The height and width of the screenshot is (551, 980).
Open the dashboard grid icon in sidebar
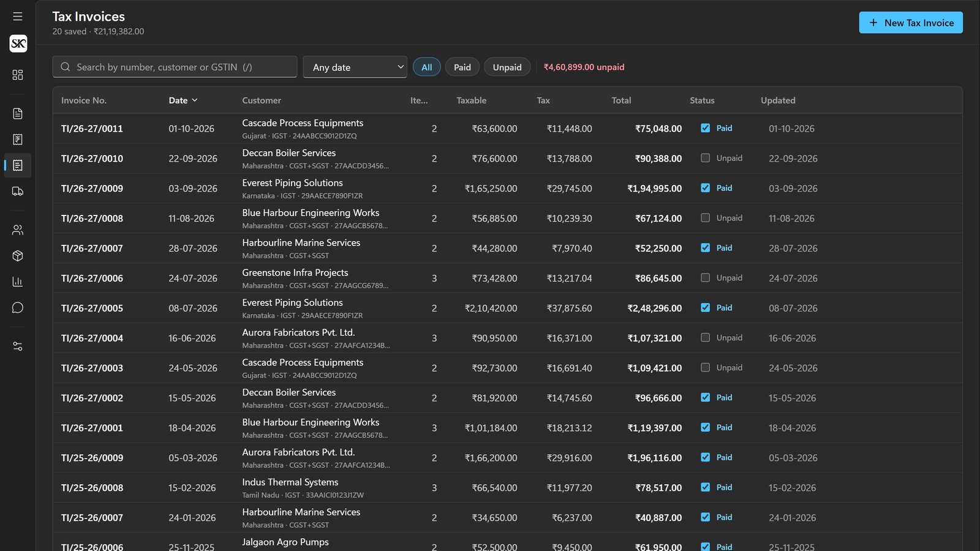[18, 75]
